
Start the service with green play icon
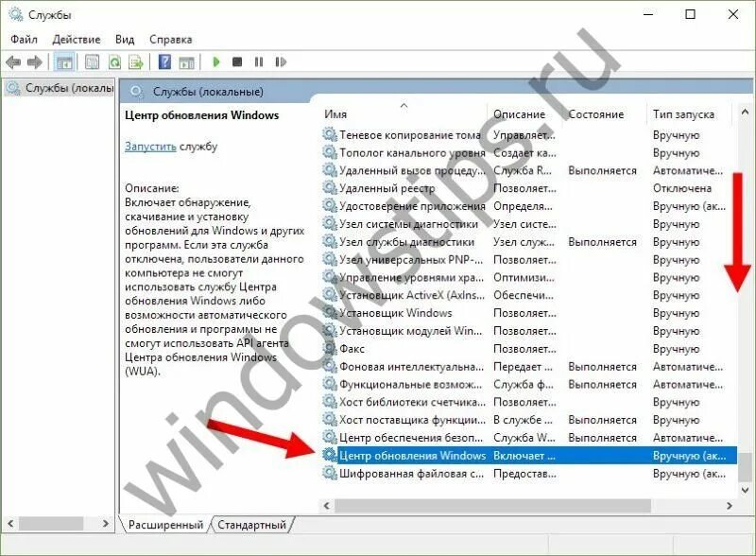point(216,61)
